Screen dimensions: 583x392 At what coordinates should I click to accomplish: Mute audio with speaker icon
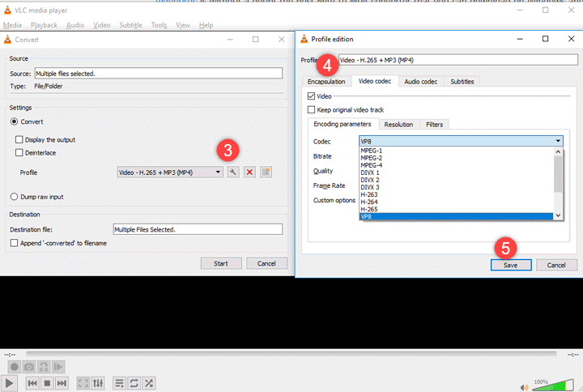(x=524, y=387)
